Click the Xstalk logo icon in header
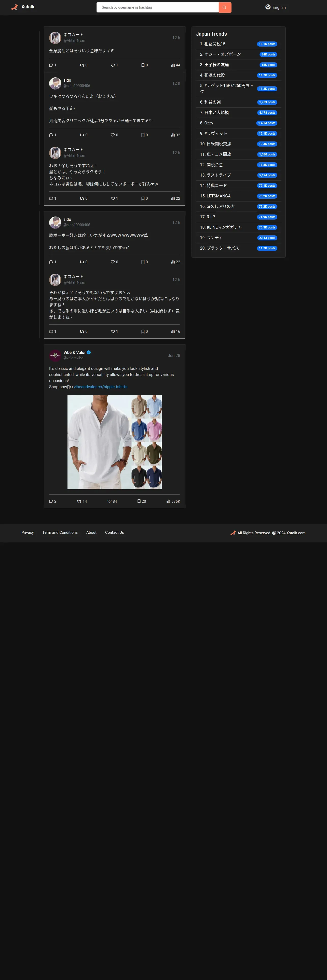Screen dimensions: 327x980 [x=15, y=7]
